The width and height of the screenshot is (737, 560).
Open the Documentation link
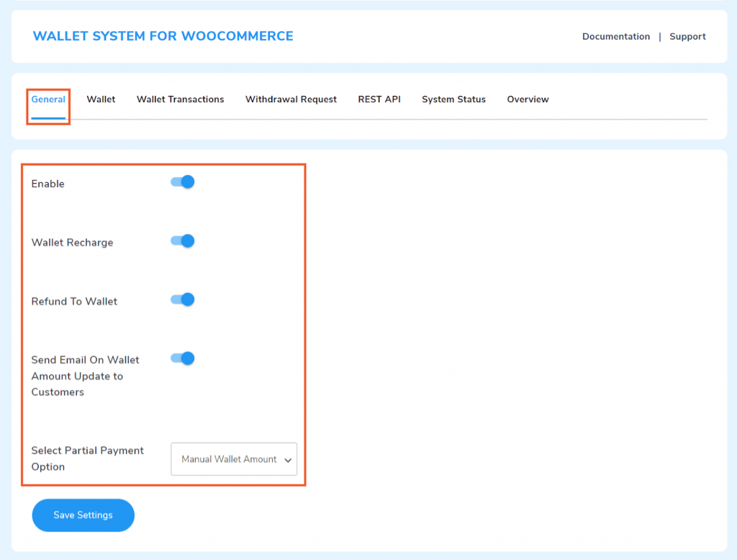616,37
